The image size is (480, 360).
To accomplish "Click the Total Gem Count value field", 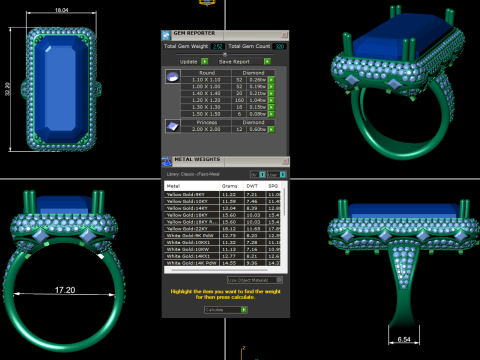I will (279, 46).
